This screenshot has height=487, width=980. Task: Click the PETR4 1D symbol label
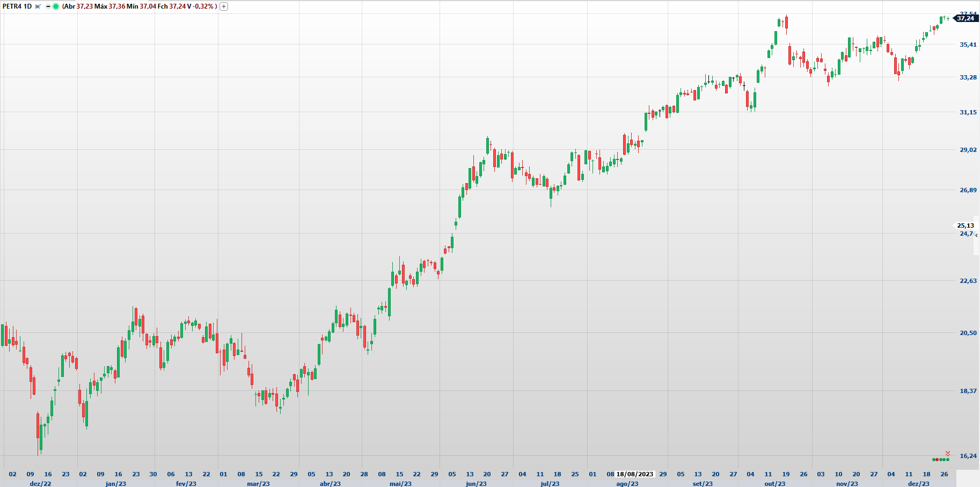point(17,6)
